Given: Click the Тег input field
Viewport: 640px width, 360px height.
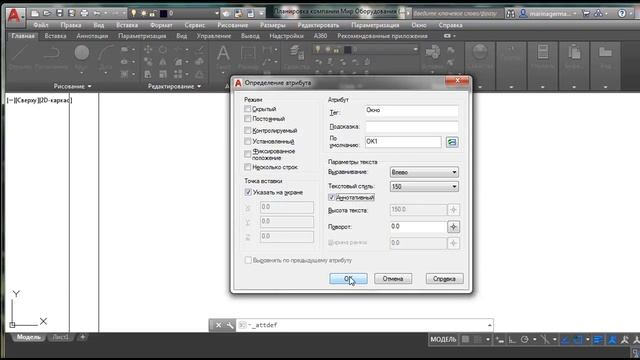Looking at the screenshot, I should tap(411, 110).
